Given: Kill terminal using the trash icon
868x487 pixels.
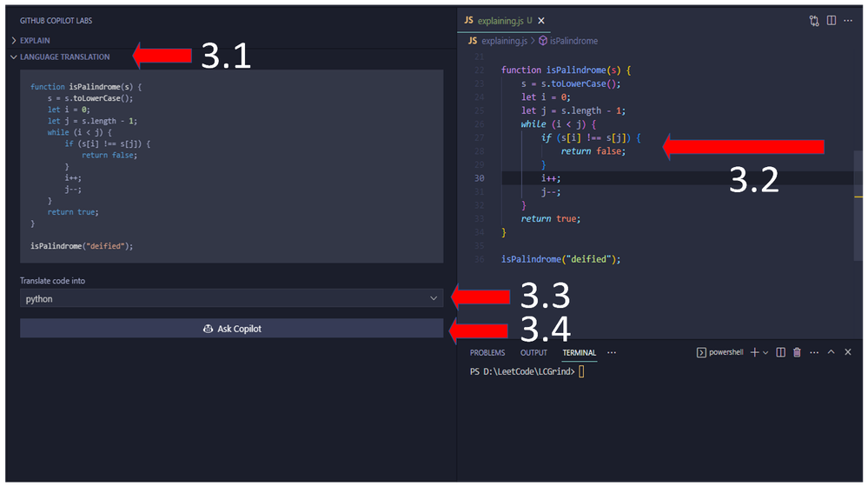Looking at the screenshot, I should point(797,352).
